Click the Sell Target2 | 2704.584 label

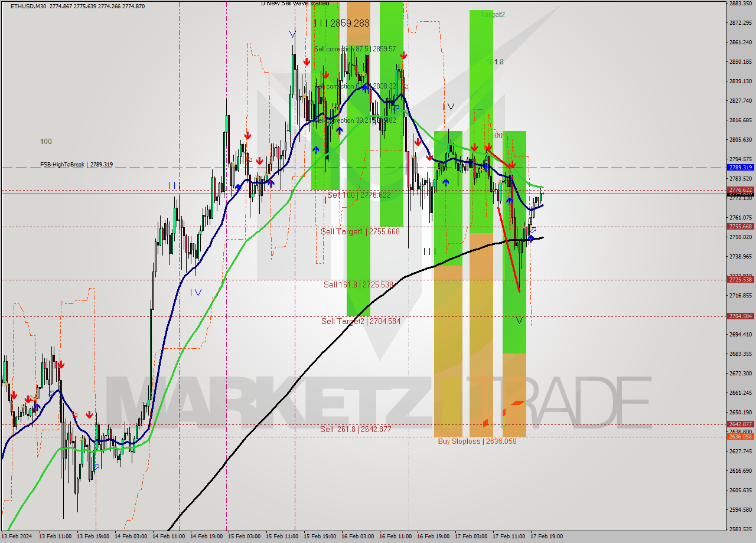click(361, 321)
